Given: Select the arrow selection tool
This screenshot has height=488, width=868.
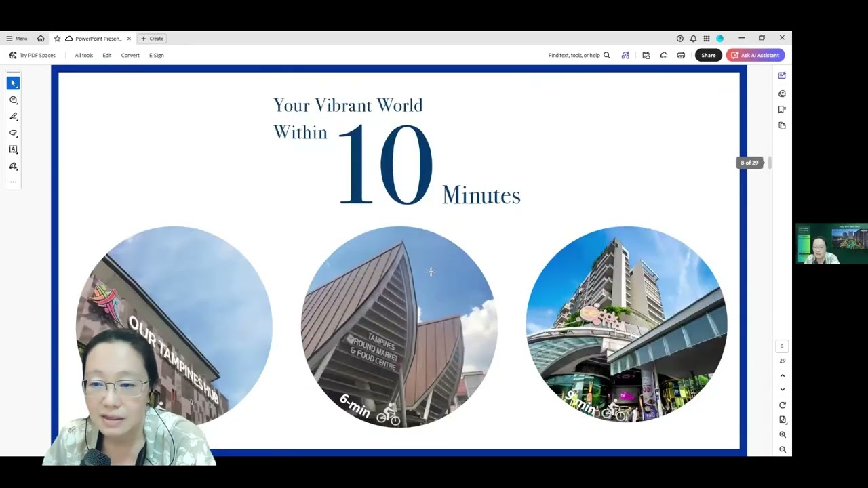Looking at the screenshot, I should pos(13,83).
